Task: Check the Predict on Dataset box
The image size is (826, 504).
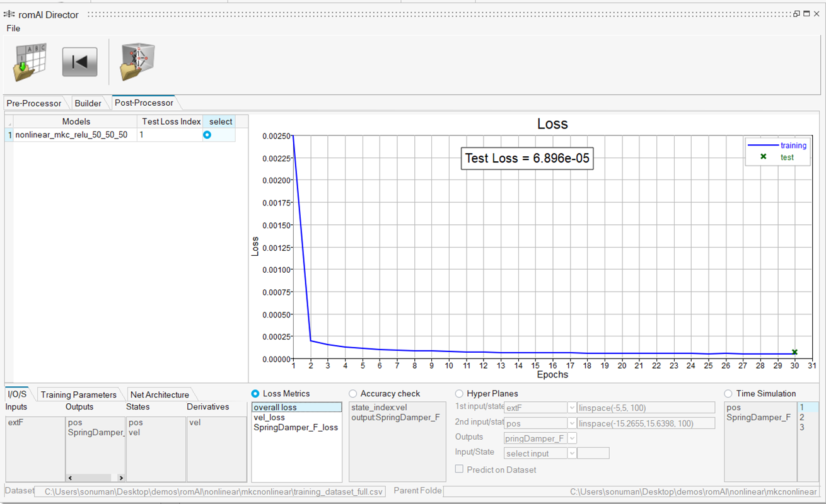Action: [459, 469]
